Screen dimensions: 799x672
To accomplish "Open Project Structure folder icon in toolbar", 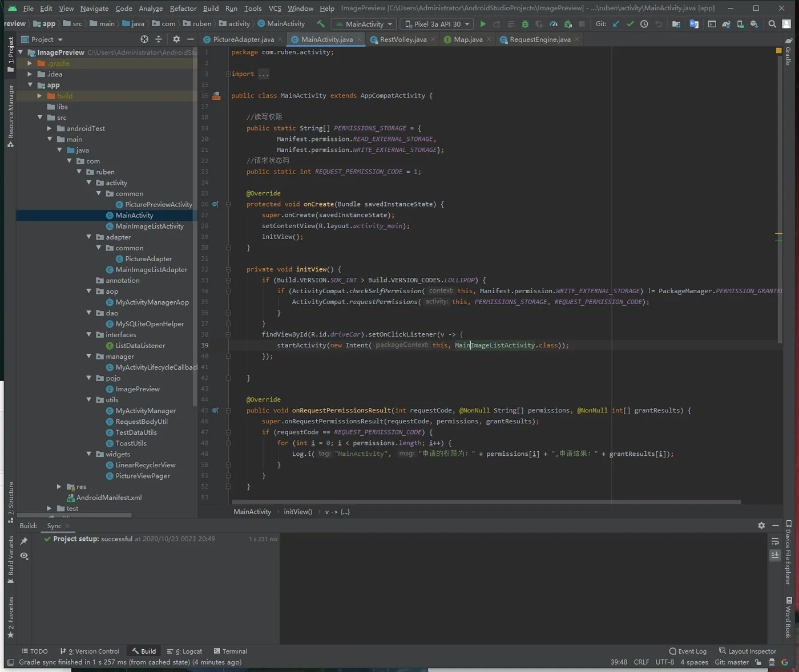I will pyautogui.click(x=676, y=24).
